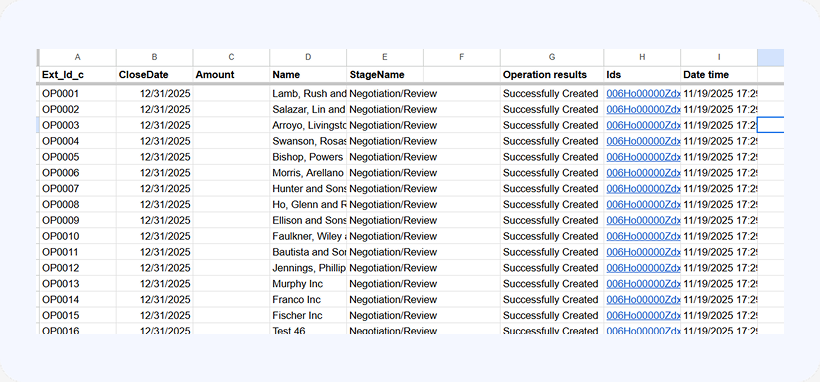Open the Id link in row OP0005
Image resolution: width=820 pixels, height=382 pixels.
(x=643, y=157)
